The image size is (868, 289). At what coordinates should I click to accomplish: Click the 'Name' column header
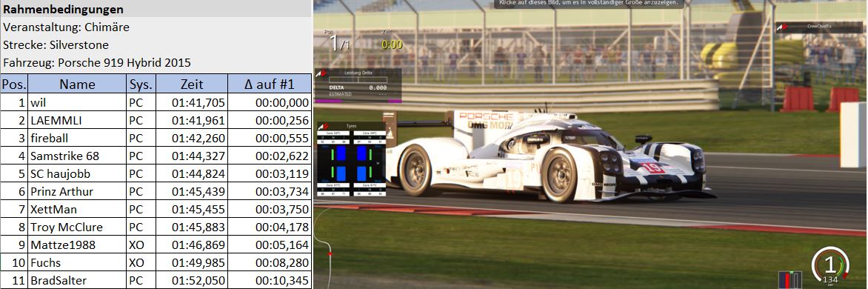tap(78, 84)
